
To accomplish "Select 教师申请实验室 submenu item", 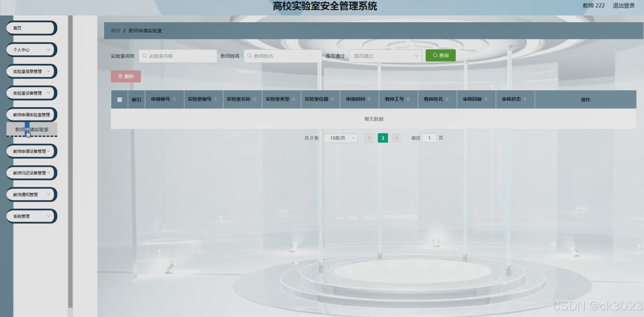I will [x=32, y=130].
